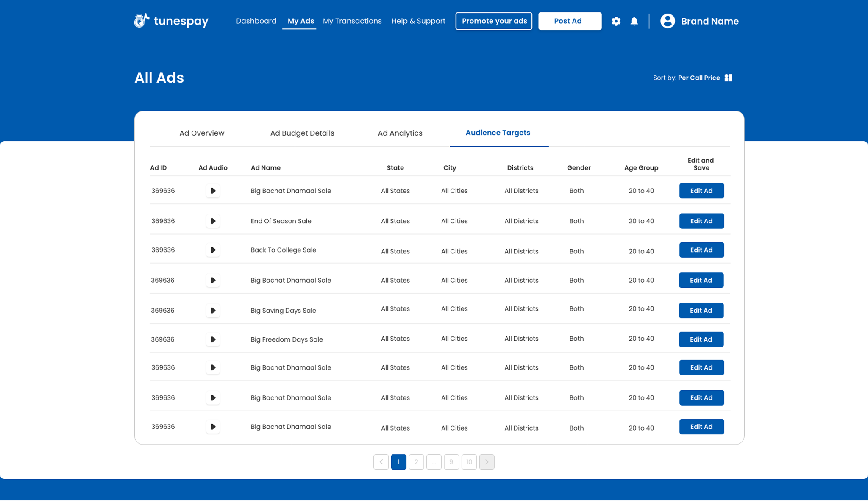Open Sort by Per Call Price dropdown
Viewport: 868px width, 503px height.
click(x=686, y=78)
